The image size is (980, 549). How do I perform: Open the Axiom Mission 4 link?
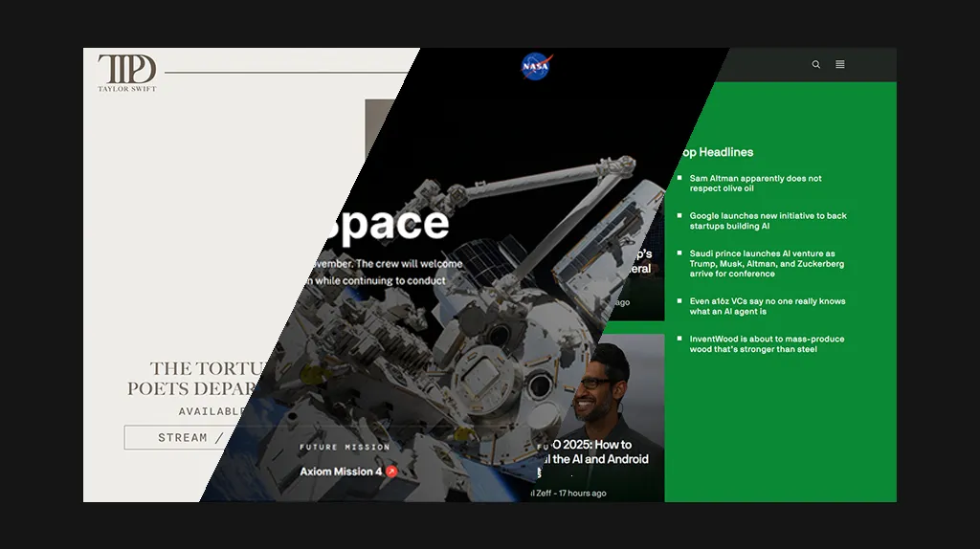point(341,472)
